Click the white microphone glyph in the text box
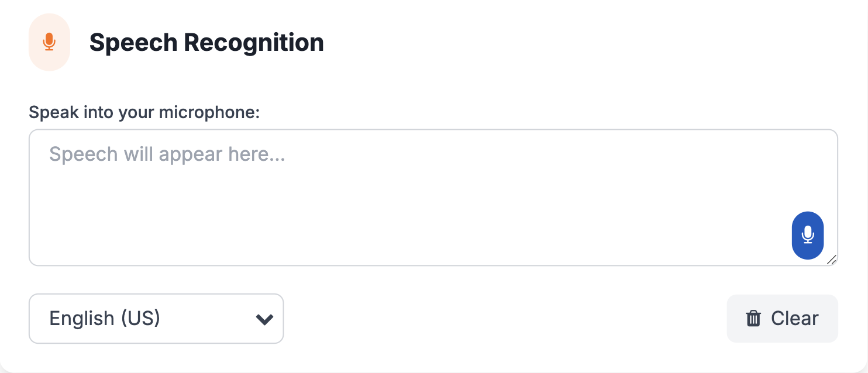This screenshot has height=373, width=868. tap(807, 234)
